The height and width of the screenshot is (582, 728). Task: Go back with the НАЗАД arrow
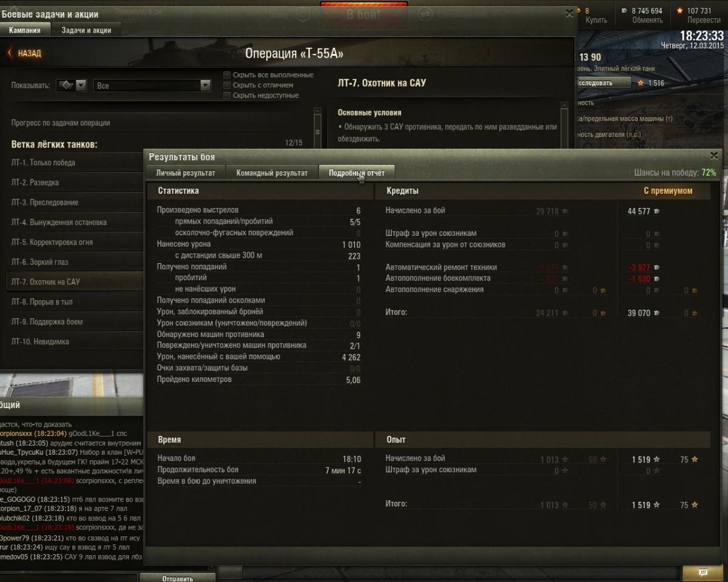(x=9, y=53)
